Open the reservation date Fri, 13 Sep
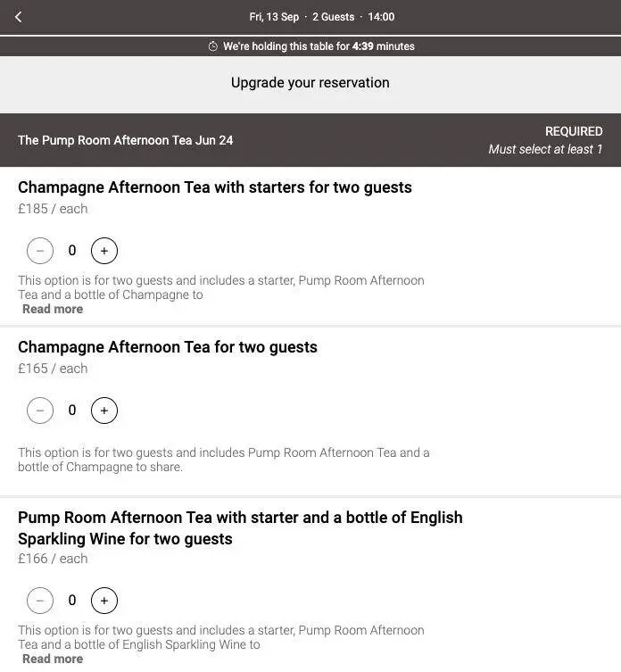Screen dimensions: 621x672 tap(274, 17)
